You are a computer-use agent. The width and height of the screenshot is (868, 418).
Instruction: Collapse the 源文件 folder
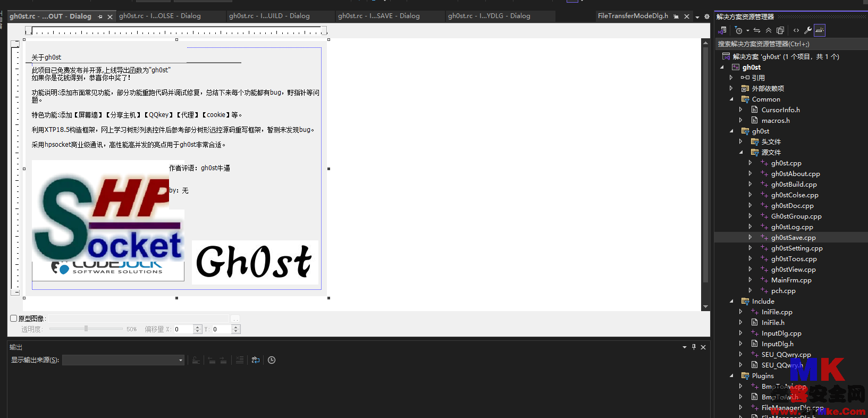(x=741, y=152)
